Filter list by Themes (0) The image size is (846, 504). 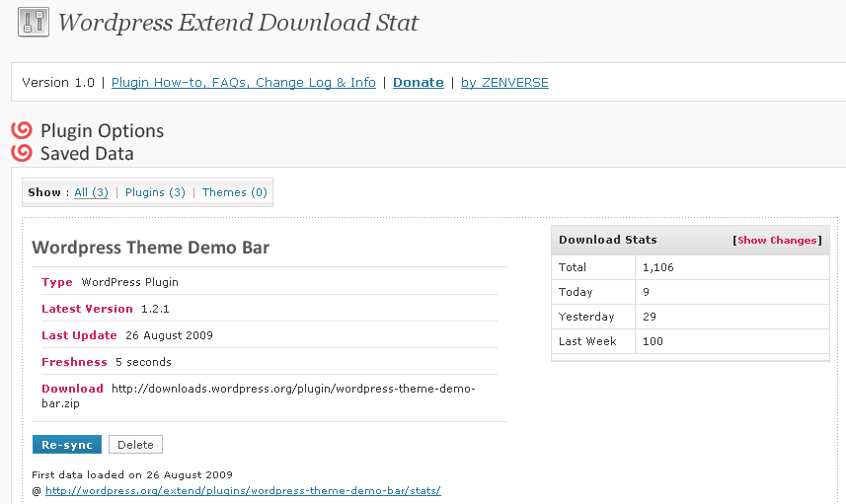[235, 192]
